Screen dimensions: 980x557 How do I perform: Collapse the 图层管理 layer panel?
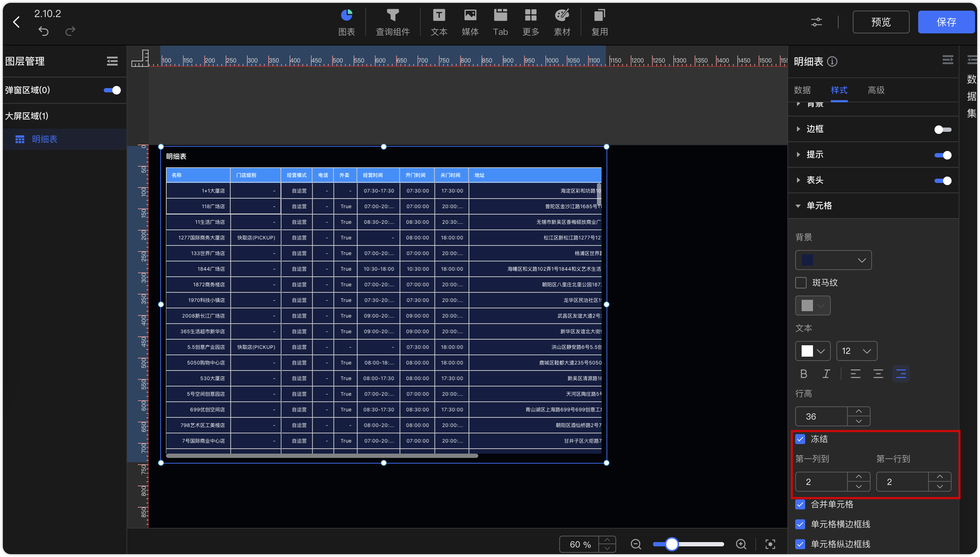[x=112, y=61]
